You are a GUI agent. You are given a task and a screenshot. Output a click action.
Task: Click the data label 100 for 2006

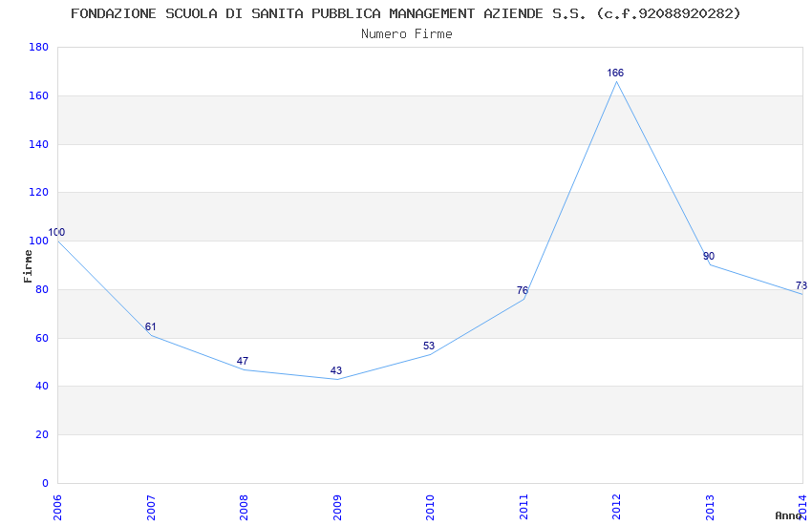pos(56,232)
